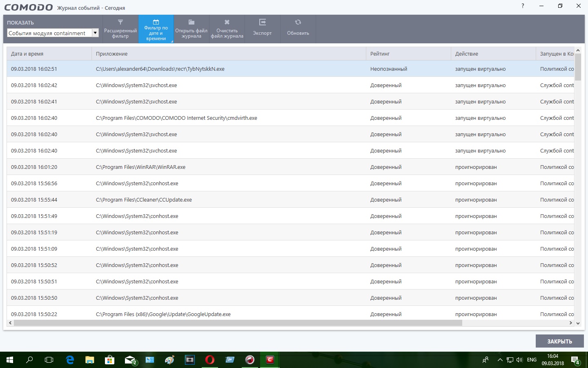The width and height of the screenshot is (588, 368).
Task: Open log file via Открыть файл журнала
Action: [191, 29]
